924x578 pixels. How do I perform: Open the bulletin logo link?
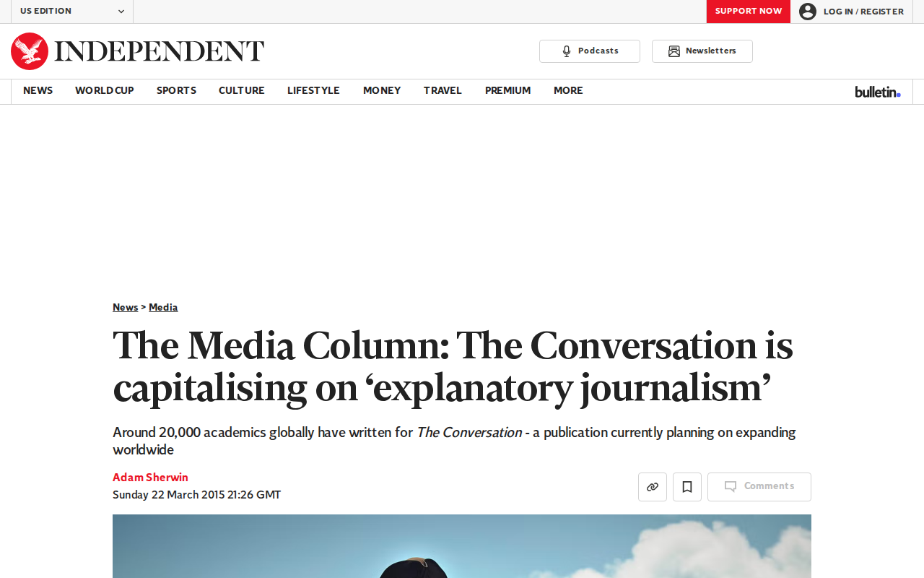click(x=878, y=92)
